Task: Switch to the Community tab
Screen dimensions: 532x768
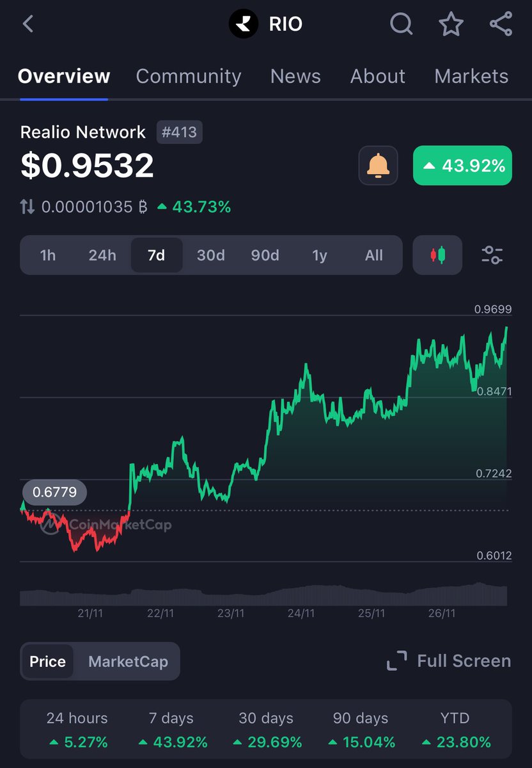Action: click(189, 76)
